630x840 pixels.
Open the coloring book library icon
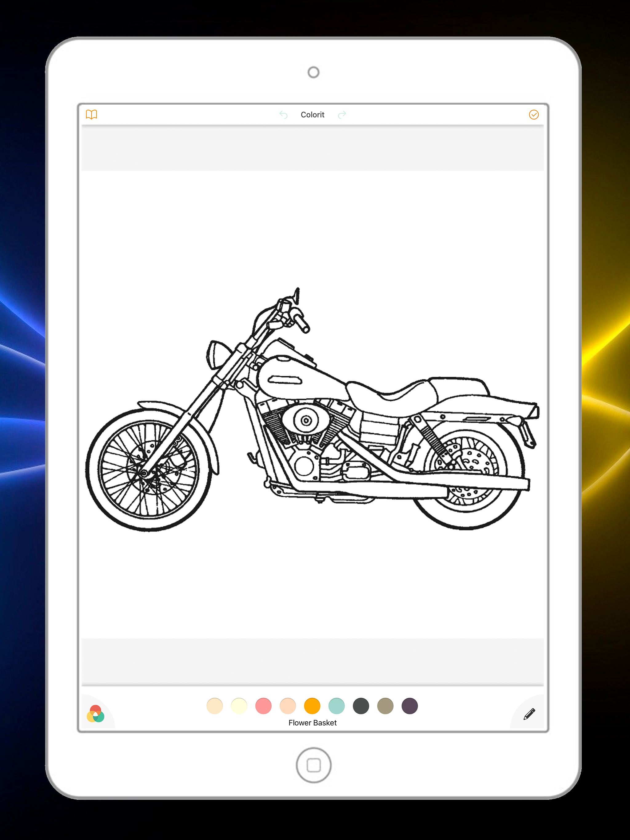click(x=92, y=114)
